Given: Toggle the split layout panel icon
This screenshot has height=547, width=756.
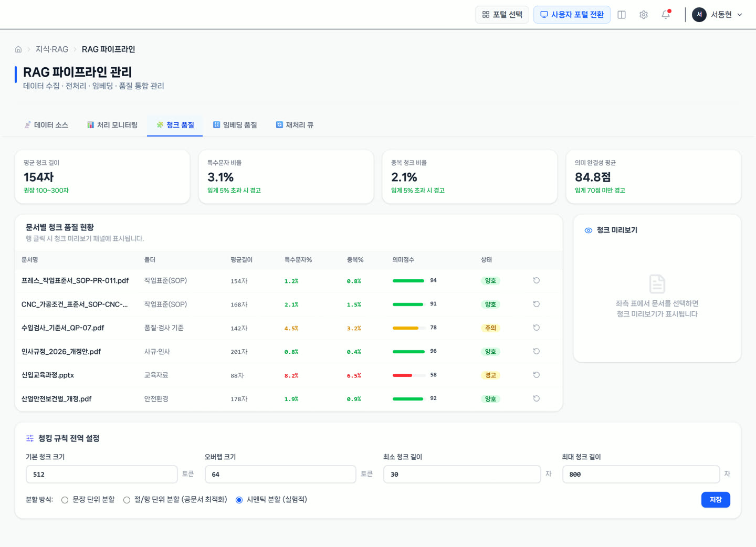Looking at the screenshot, I should pos(622,15).
